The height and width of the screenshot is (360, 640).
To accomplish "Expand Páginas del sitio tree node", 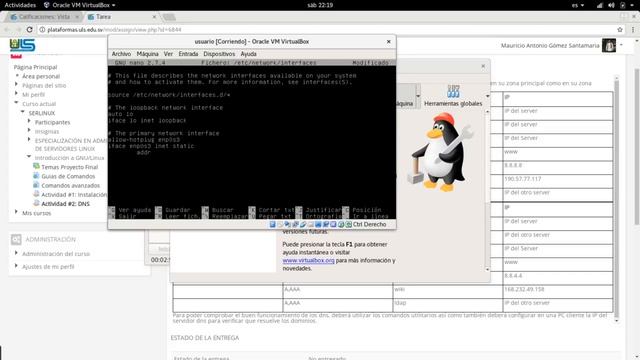I will pos(17,85).
